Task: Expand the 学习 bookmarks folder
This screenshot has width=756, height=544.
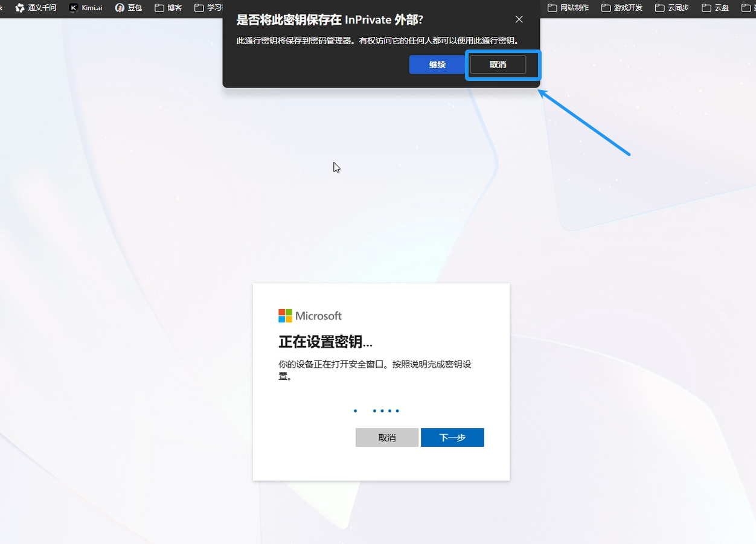Action: pos(209,8)
